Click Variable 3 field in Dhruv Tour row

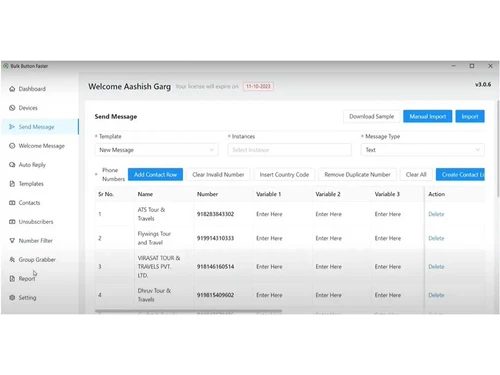click(388, 295)
